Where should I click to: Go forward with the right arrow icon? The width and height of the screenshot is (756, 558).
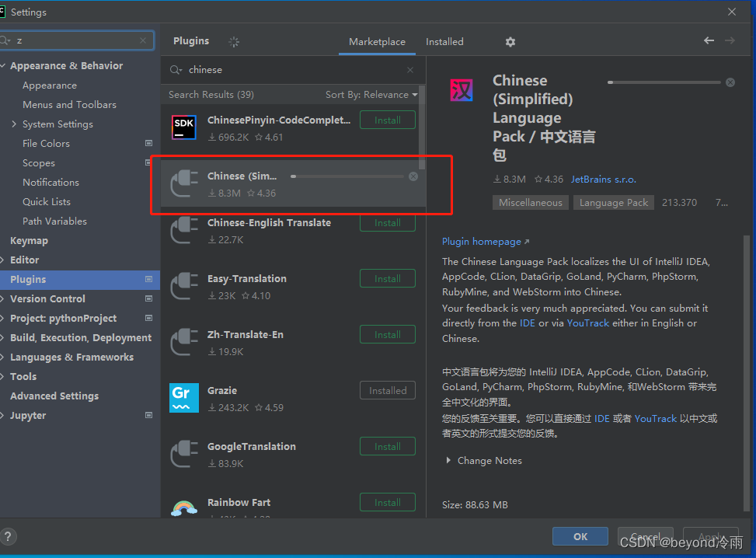730,40
